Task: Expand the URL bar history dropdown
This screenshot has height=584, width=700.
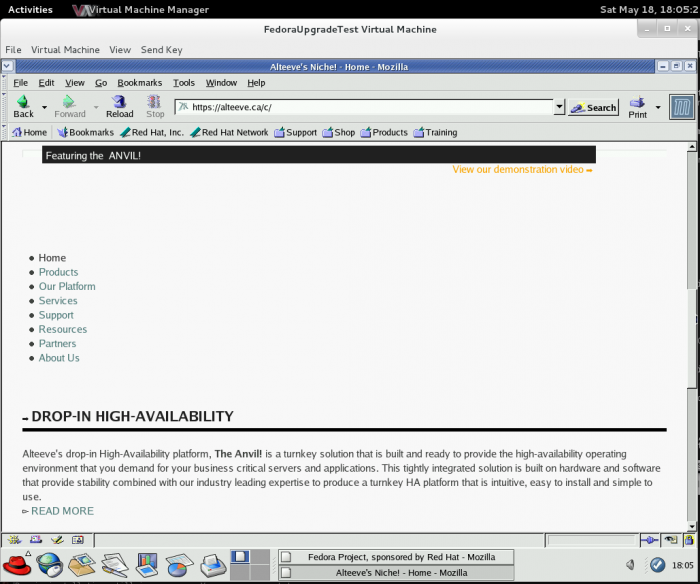Action: [559, 107]
